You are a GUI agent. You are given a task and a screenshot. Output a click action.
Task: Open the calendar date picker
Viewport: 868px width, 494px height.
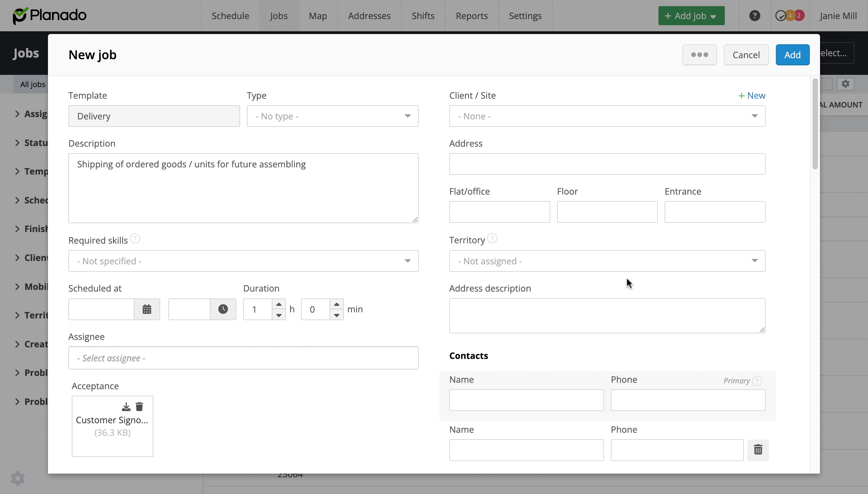coord(147,309)
